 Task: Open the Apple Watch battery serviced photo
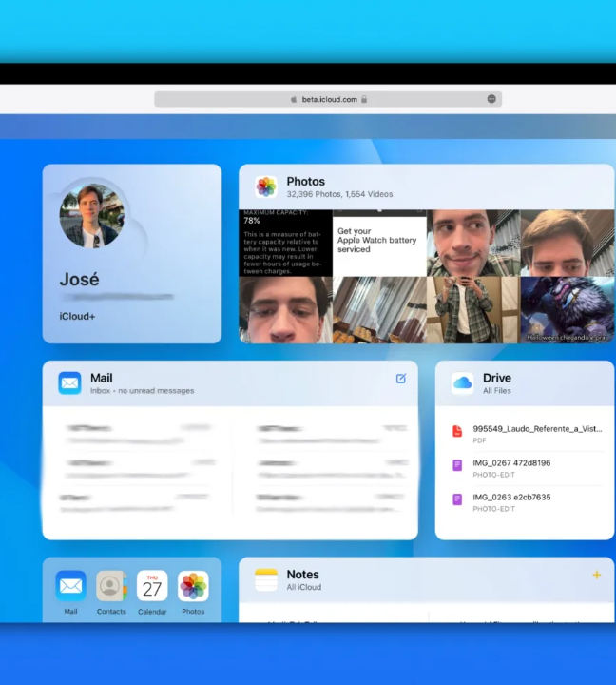[379, 243]
